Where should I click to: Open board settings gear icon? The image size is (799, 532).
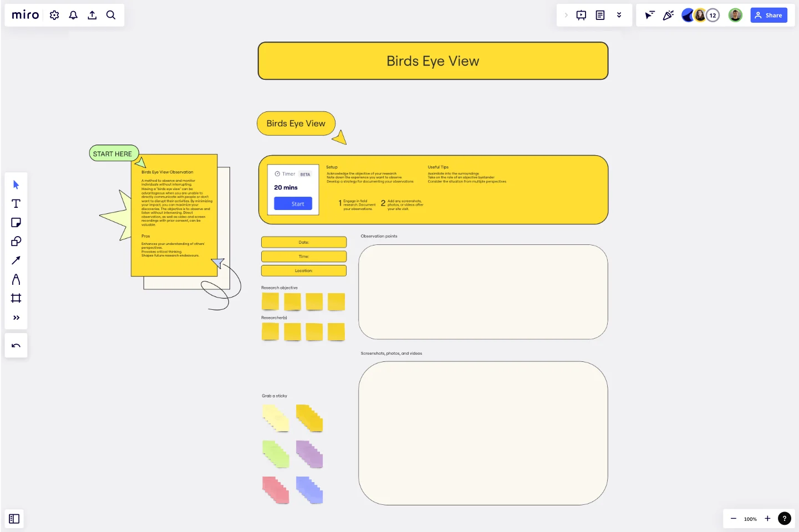pyautogui.click(x=54, y=15)
